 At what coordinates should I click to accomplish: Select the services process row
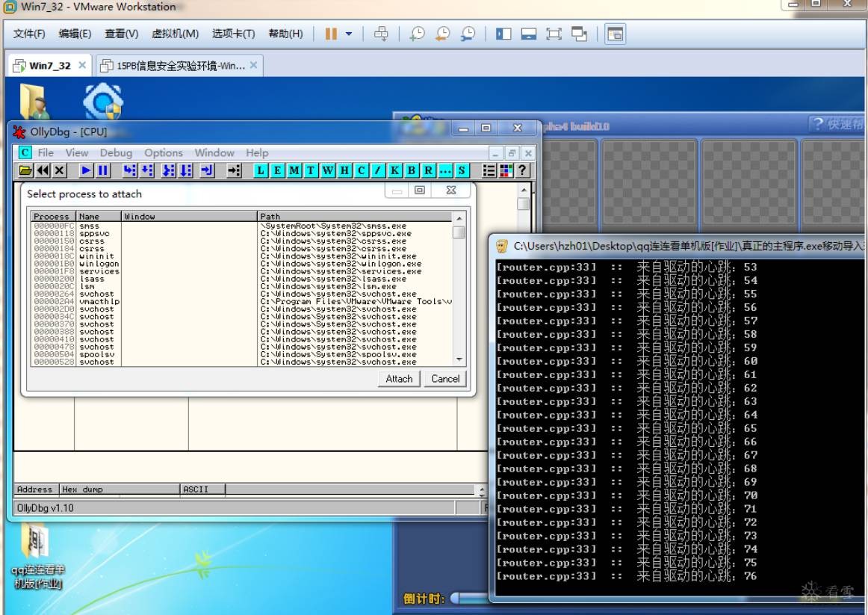point(242,271)
